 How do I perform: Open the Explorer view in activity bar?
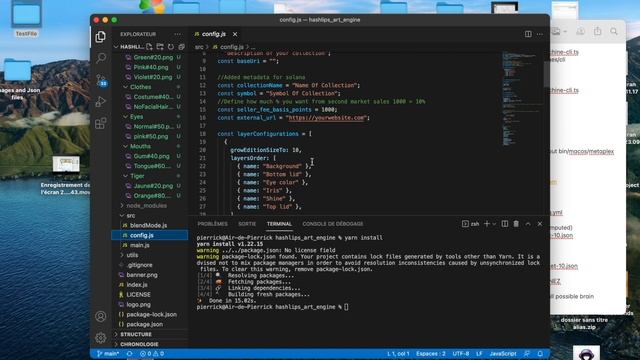[x=100, y=37]
